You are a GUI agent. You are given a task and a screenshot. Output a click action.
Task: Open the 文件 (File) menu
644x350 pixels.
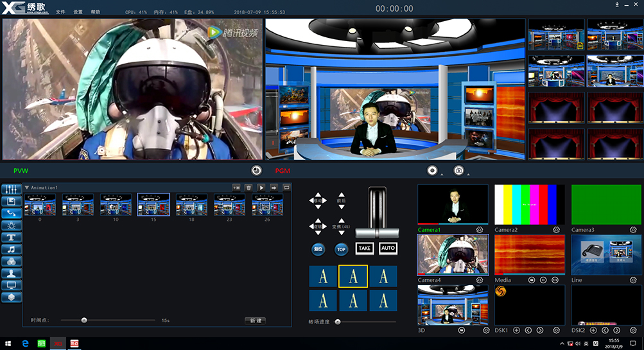coord(60,12)
